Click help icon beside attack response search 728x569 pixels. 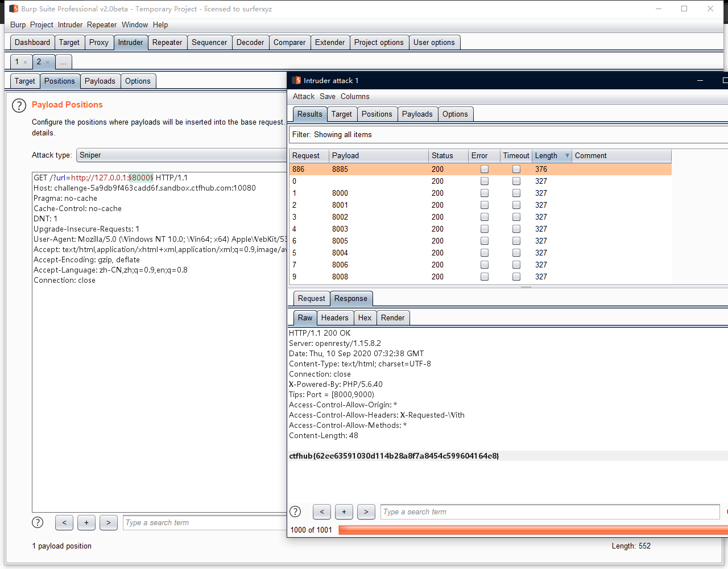pos(295,512)
